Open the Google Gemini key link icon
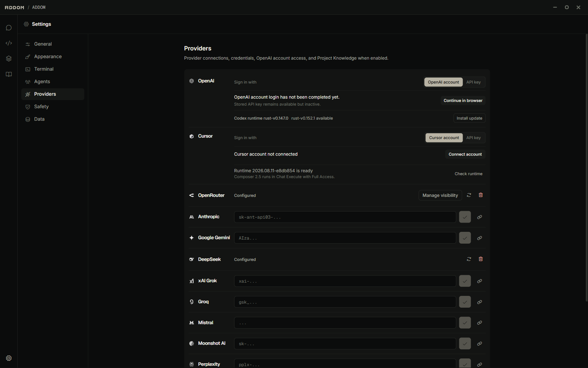The width and height of the screenshot is (588, 368). (x=480, y=238)
